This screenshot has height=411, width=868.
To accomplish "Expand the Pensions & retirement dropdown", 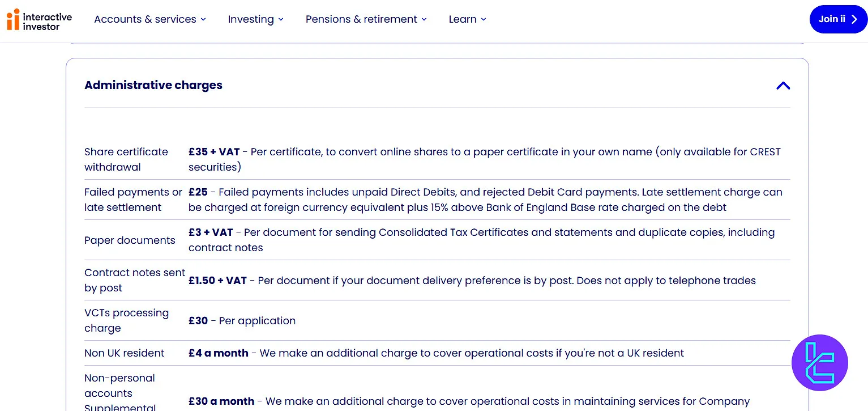I will coord(366,19).
